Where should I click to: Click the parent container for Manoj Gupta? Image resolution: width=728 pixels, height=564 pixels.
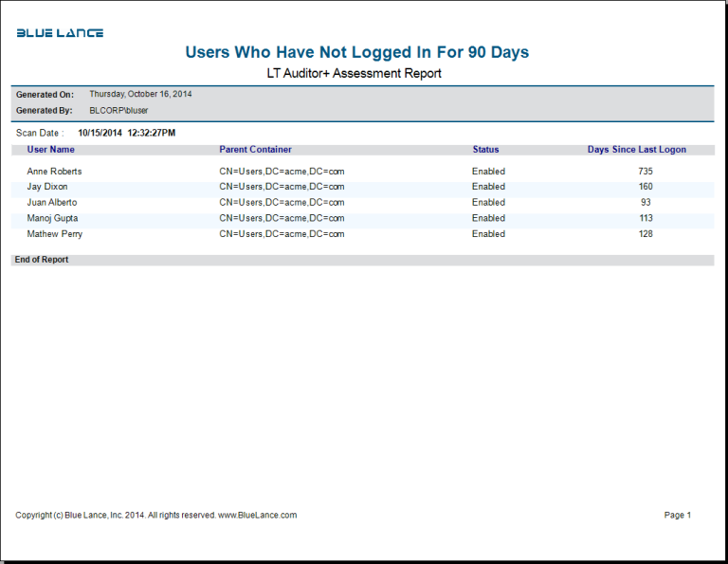pyautogui.click(x=282, y=218)
